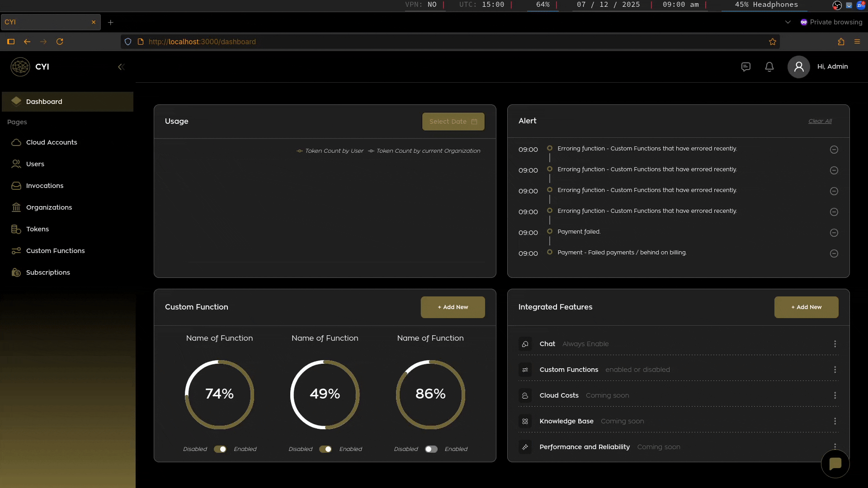Toggle the 49% function switch

click(x=325, y=449)
